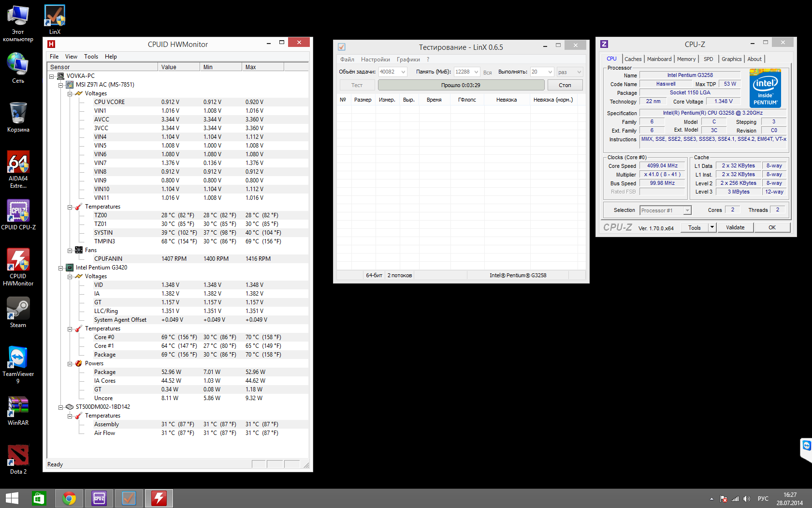Click the LinX elapsed time progress bar
This screenshot has height=508, width=812.
(461, 85)
